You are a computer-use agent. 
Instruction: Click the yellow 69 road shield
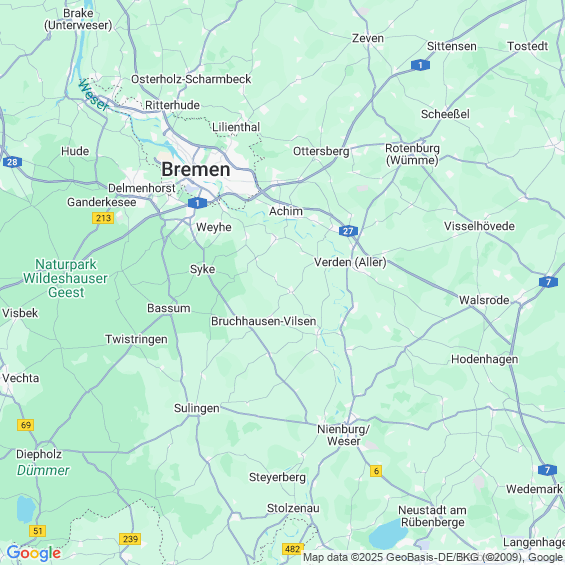26,425
